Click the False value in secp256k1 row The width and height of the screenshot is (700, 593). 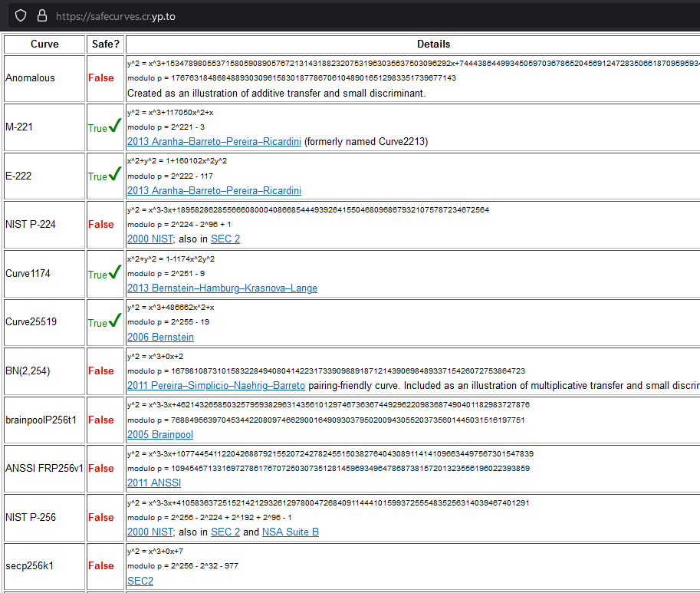(101, 565)
